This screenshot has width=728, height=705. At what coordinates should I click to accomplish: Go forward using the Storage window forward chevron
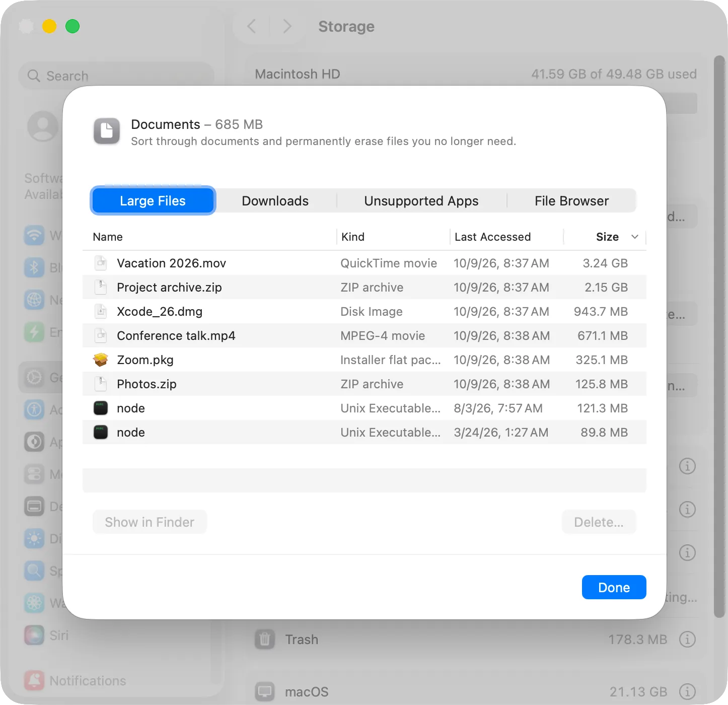(x=287, y=26)
